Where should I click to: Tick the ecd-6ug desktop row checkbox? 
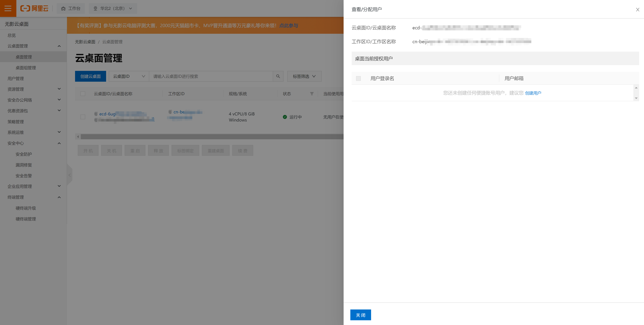[83, 117]
